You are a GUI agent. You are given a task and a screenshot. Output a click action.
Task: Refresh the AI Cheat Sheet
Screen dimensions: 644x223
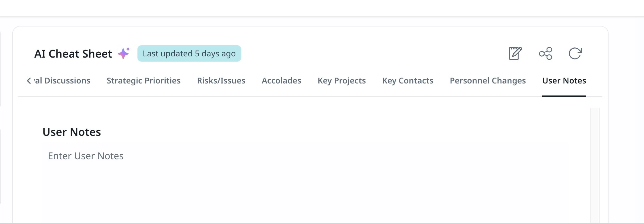(575, 53)
